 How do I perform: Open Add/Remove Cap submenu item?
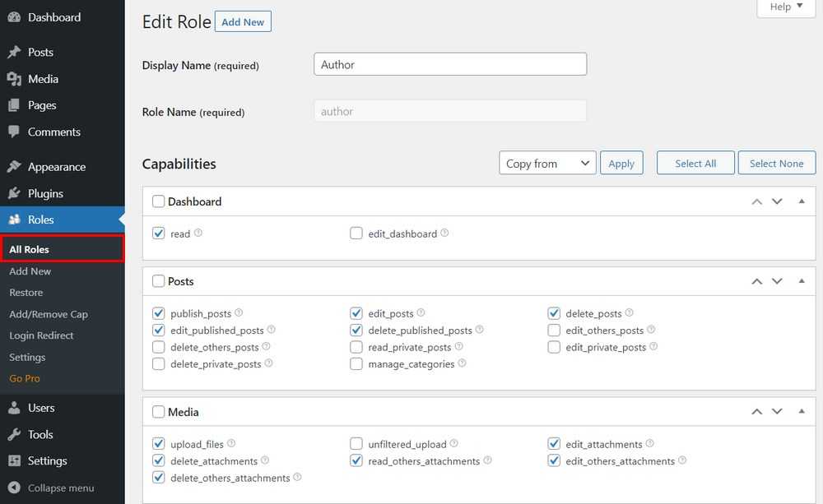(49, 314)
